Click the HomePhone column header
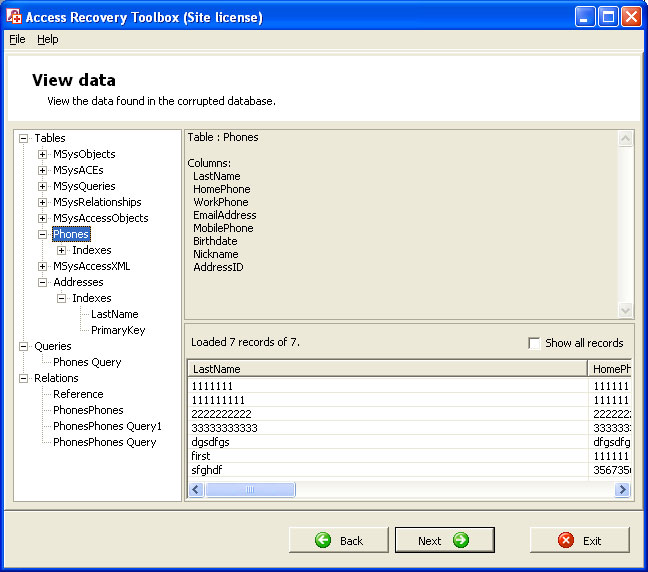The image size is (648, 572). point(610,369)
